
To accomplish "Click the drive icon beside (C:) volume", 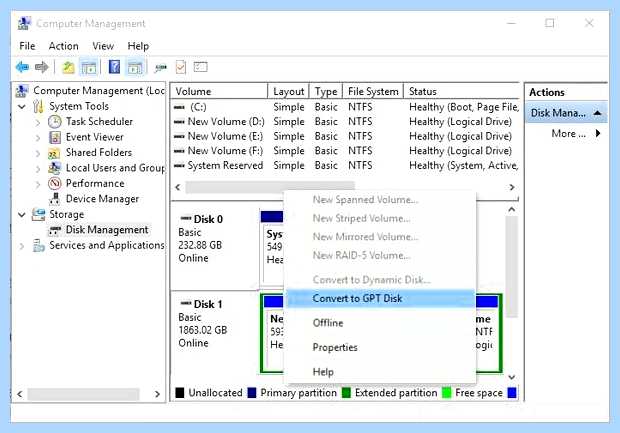I will coord(179,107).
